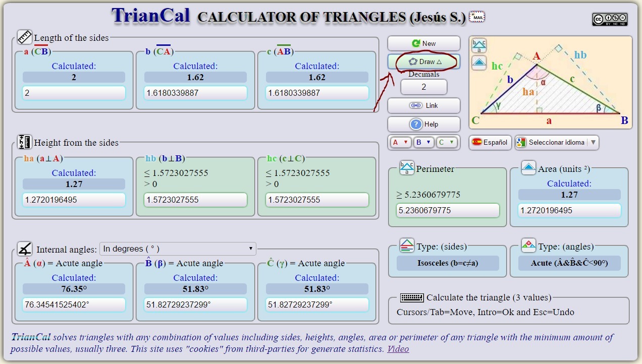Click the angle A (α) input field

[74, 305]
